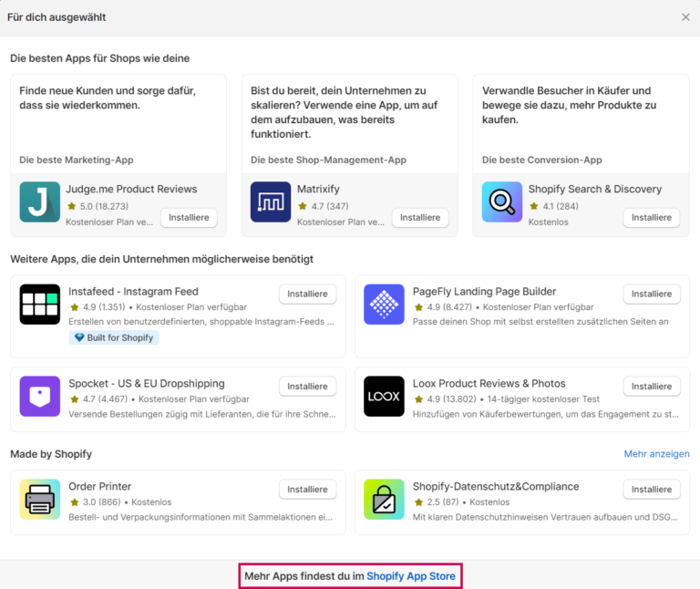Image resolution: width=700 pixels, height=589 pixels.
Task: Install the Matrixify app
Action: tap(420, 218)
